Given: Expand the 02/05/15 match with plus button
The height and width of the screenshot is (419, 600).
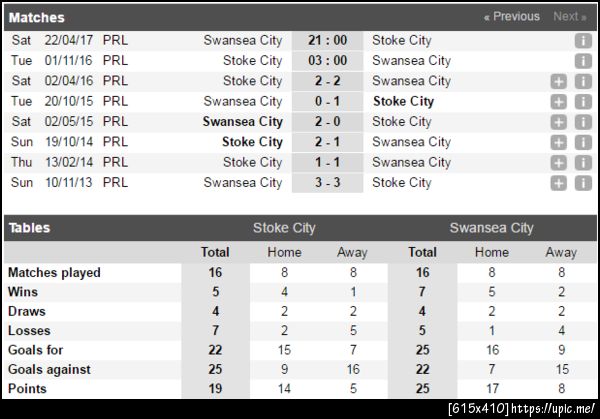Looking at the screenshot, I should (559, 122).
